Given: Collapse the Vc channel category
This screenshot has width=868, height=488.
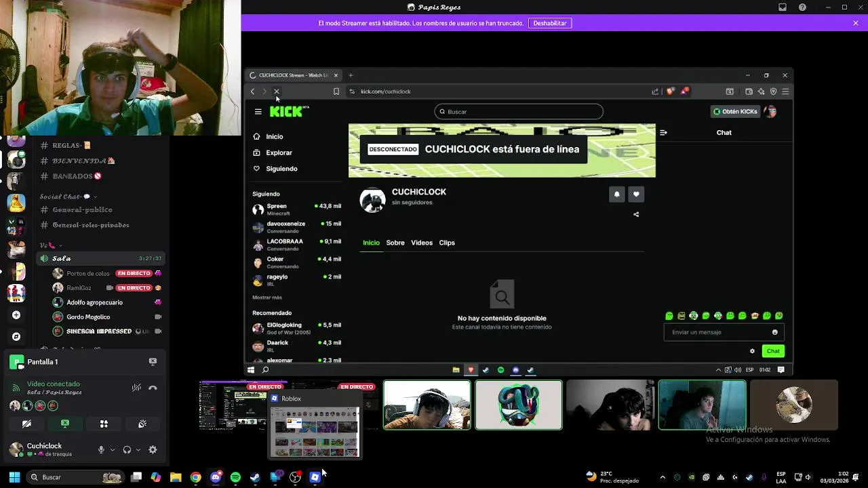Looking at the screenshot, I should pos(51,245).
